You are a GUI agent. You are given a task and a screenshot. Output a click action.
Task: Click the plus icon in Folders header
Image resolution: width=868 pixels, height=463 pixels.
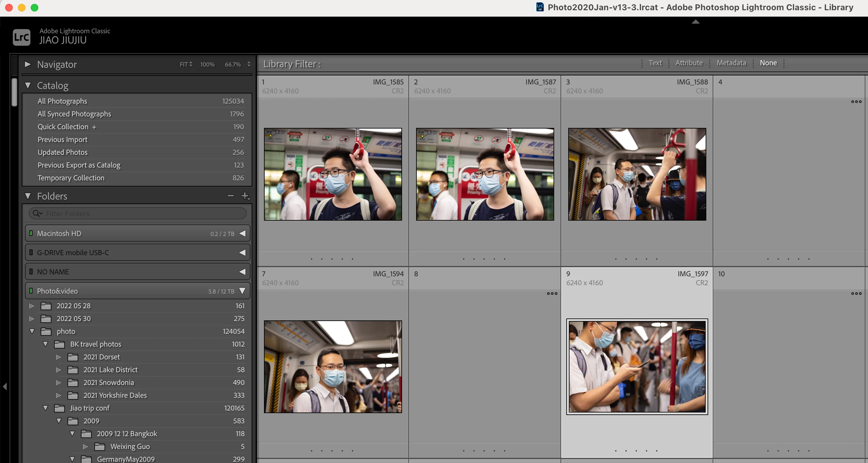244,196
